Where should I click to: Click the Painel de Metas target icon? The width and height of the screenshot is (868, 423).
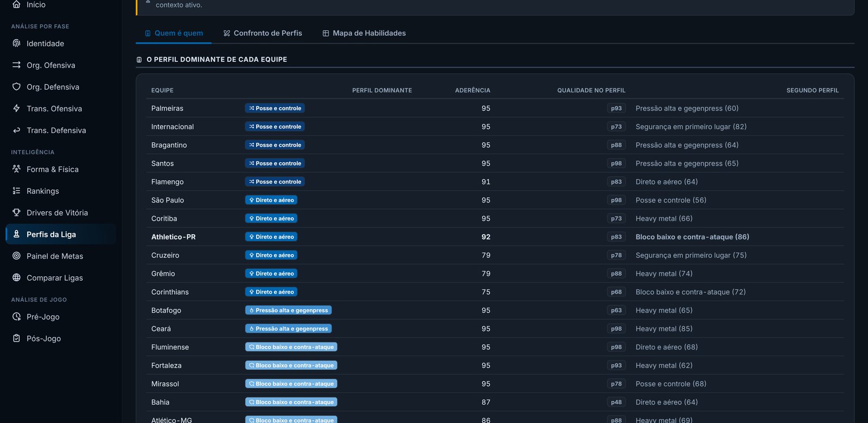click(16, 256)
